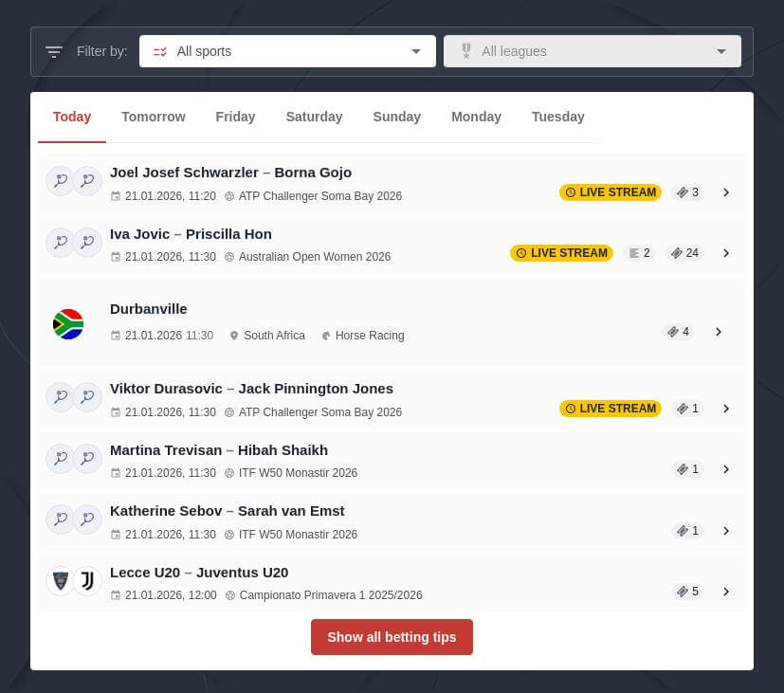Click the stats badge showing 2 for Jovic match
Screen dimensions: 784x693
(639, 253)
